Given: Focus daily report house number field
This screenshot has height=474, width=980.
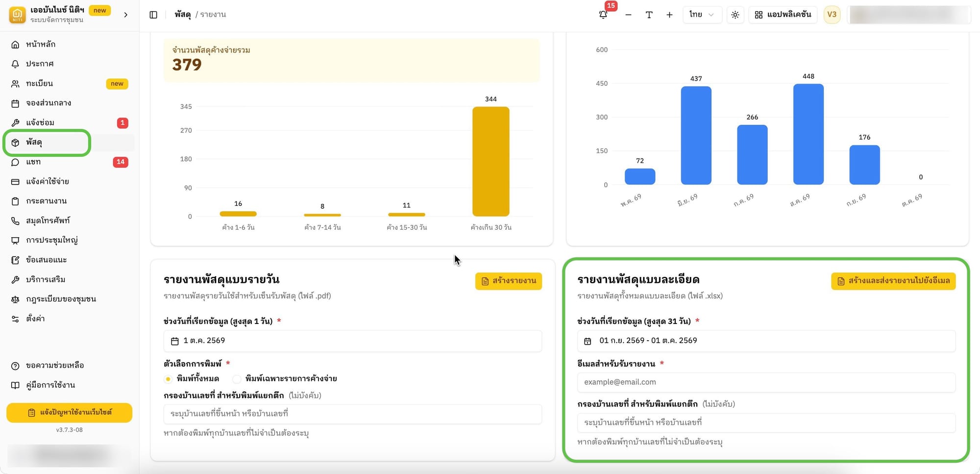Looking at the screenshot, I should pyautogui.click(x=353, y=414).
